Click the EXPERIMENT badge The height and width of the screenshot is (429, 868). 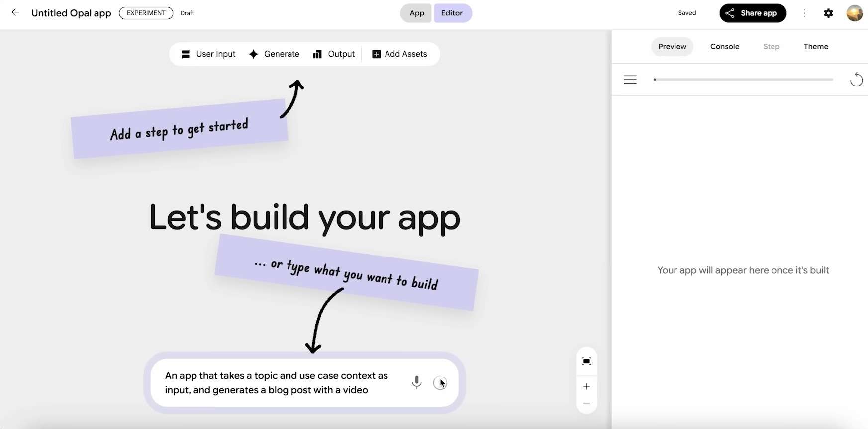(x=146, y=13)
